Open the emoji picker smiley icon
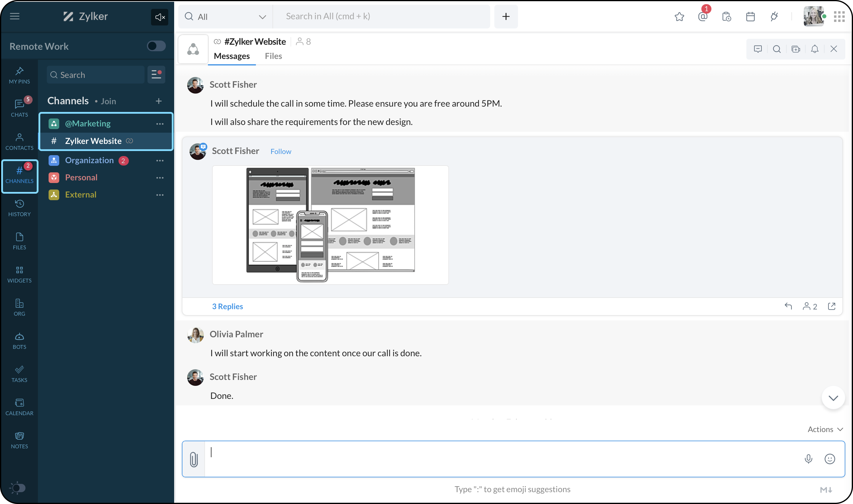The height and width of the screenshot is (504, 853). tap(830, 459)
